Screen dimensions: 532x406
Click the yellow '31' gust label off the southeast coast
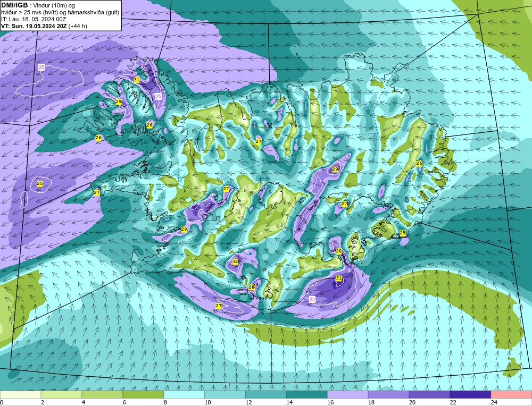tap(338, 278)
